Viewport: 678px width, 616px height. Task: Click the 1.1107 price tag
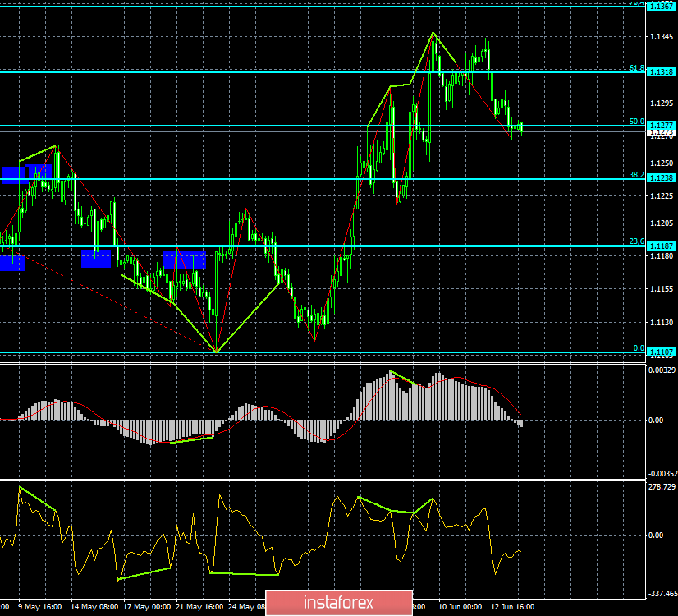pyautogui.click(x=661, y=352)
